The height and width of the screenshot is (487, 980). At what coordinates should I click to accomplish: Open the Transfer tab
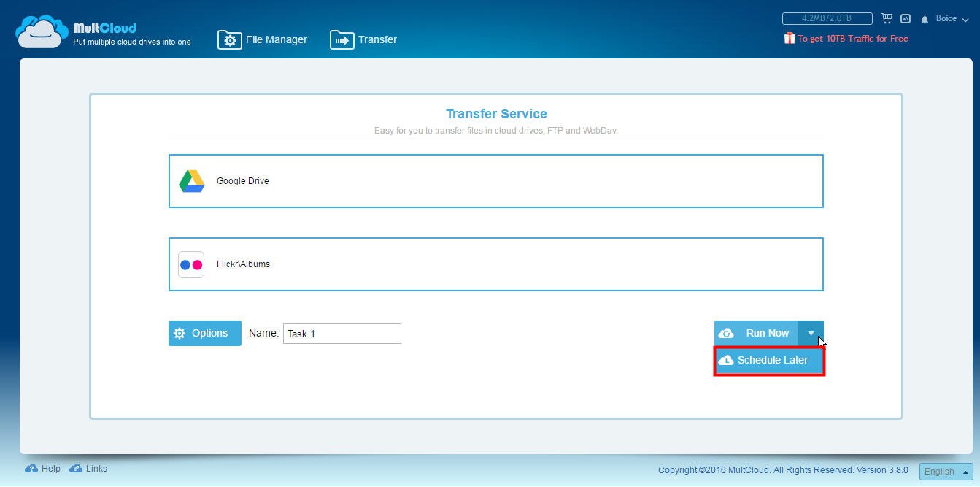point(363,39)
